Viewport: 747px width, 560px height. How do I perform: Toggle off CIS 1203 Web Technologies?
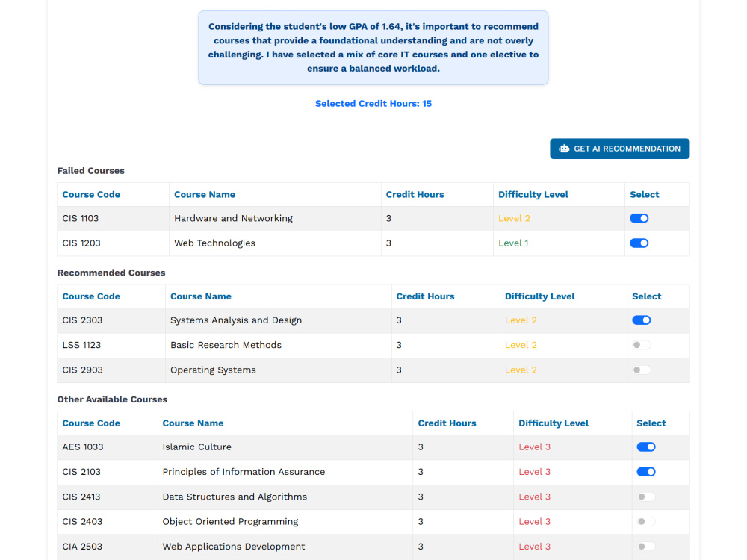639,243
